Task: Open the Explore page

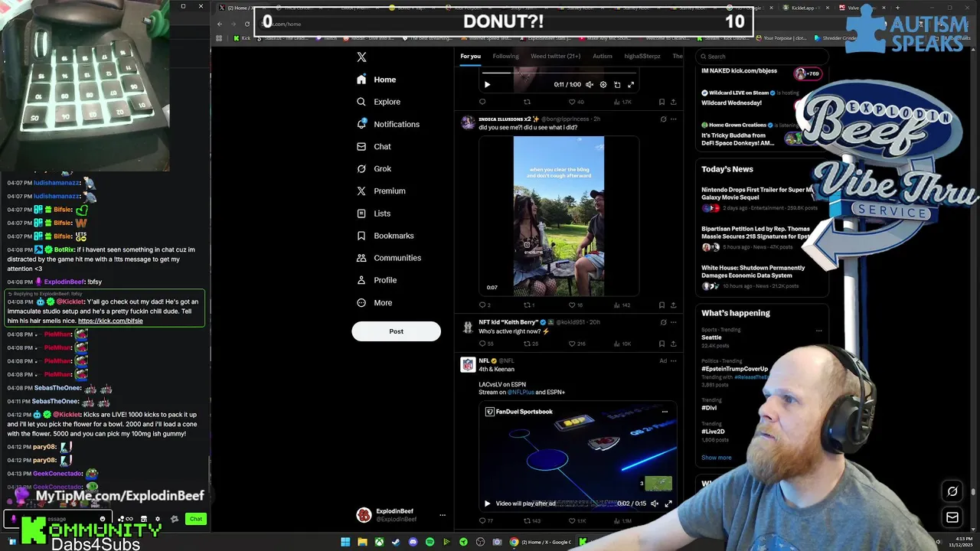Action: pyautogui.click(x=378, y=102)
